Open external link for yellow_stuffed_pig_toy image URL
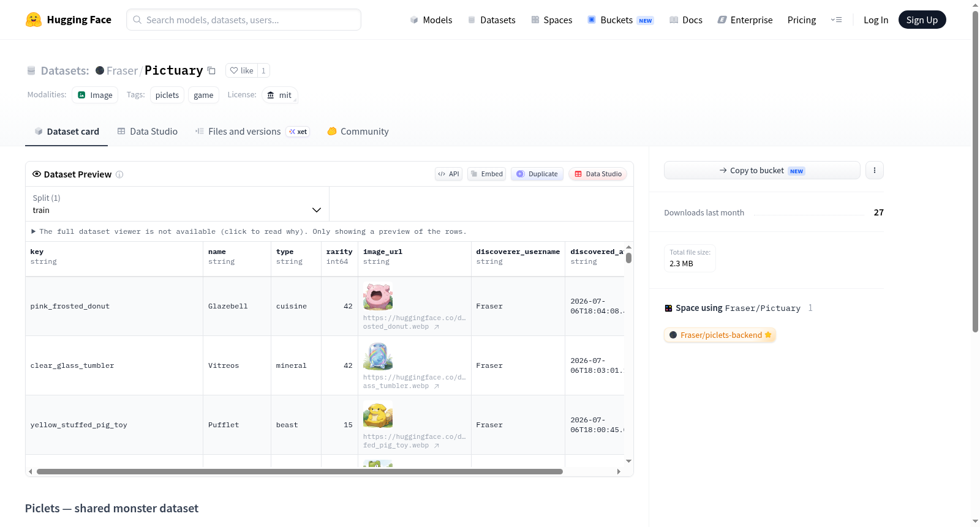The width and height of the screenshot is (980, 527). [437, 446]
